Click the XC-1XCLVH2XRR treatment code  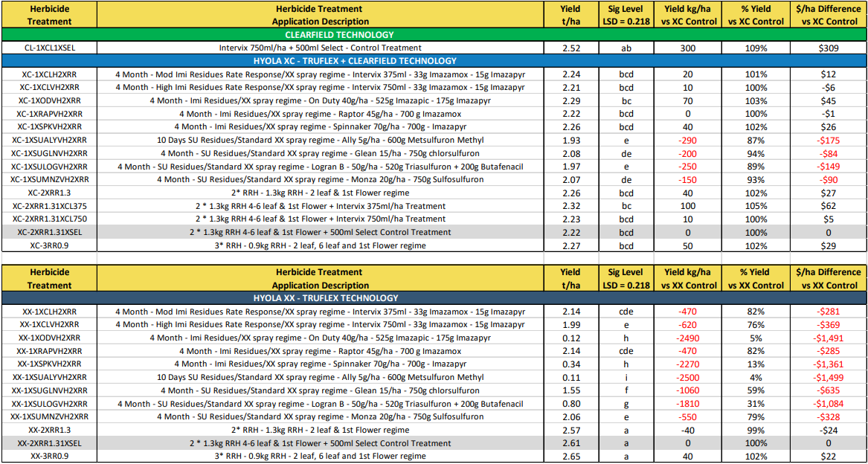(x=49, y=87)
